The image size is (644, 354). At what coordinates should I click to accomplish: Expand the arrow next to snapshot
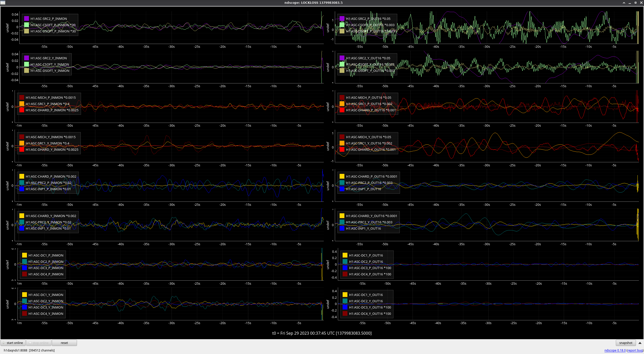click(x=640, y=343)
